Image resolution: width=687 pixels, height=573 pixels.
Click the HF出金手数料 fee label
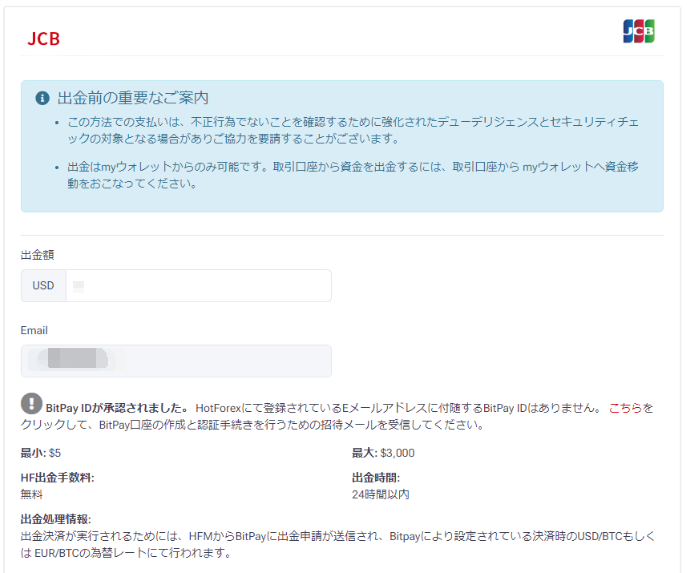[x=57, y=478]
